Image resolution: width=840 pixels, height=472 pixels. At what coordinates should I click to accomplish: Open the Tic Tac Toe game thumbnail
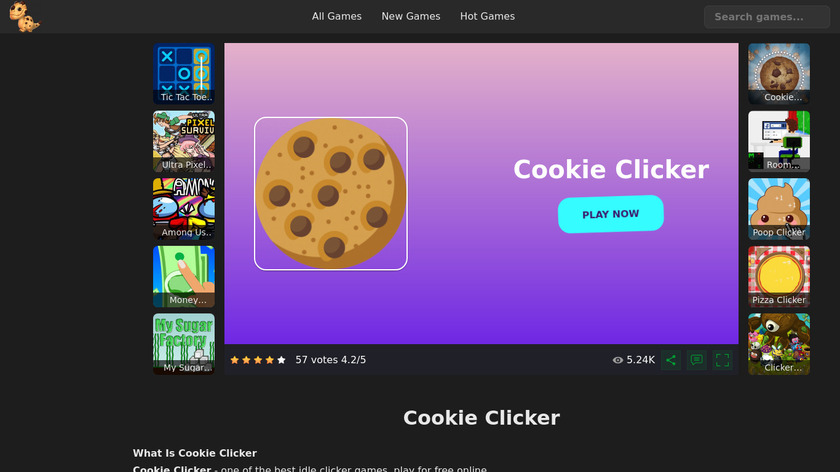pyautogui.click(x=184, y=73)
